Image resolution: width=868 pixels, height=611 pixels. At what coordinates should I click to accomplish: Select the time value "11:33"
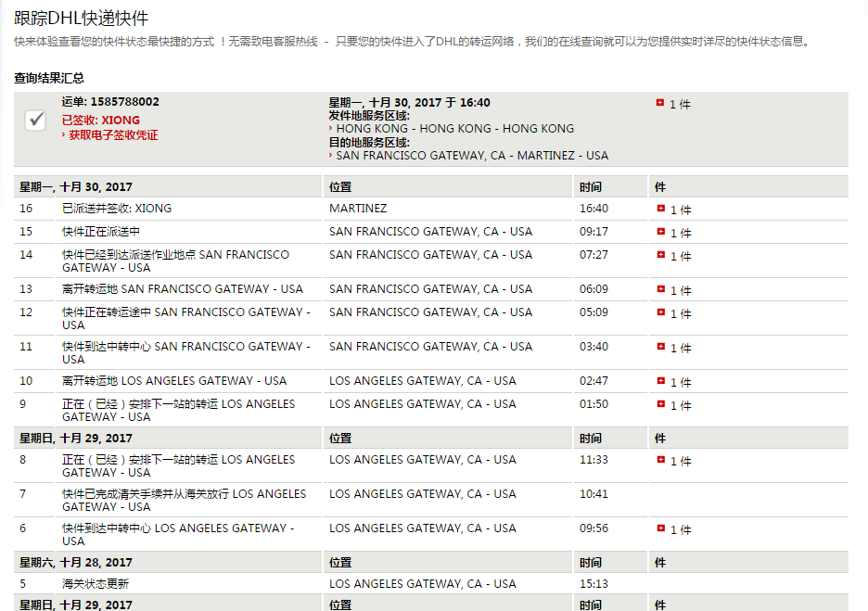tap(594, 459)
